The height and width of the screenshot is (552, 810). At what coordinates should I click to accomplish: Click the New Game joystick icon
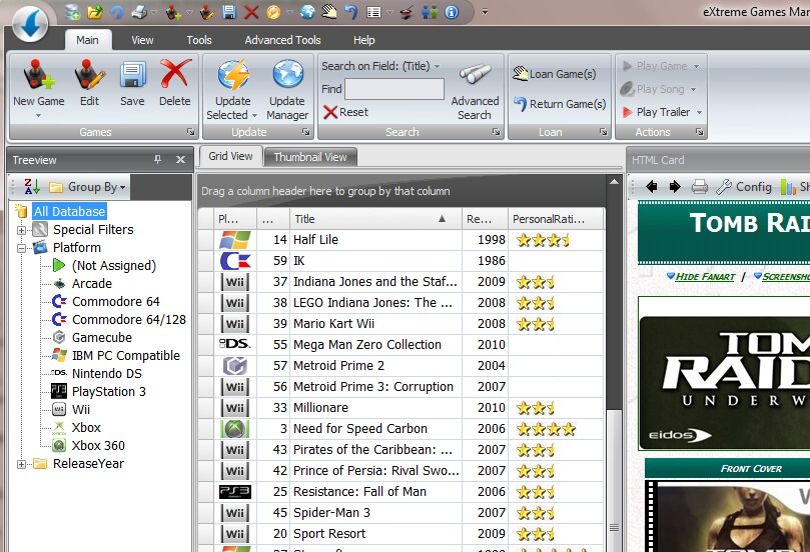point(38,75)
